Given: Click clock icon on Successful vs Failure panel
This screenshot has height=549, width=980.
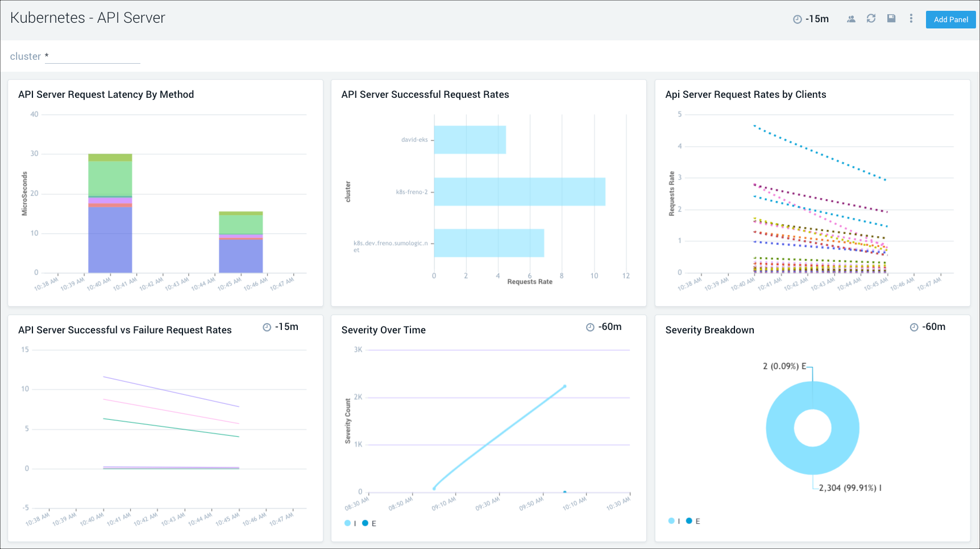Looking at the screenshot, I should [265, 327].
